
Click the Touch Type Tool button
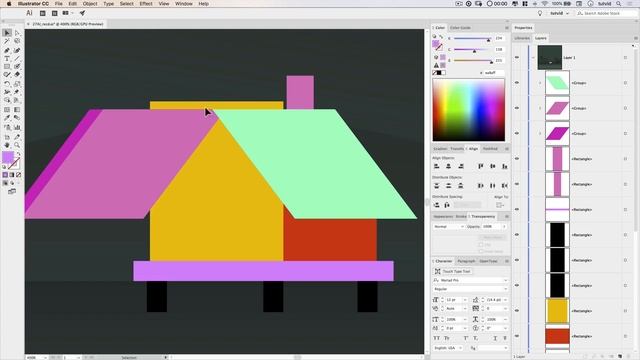pyautogui.click(x=453, y=271)
